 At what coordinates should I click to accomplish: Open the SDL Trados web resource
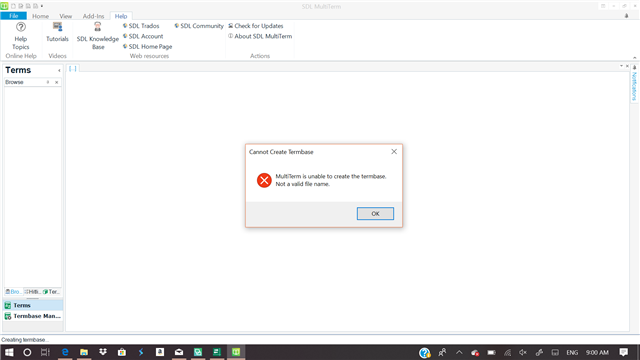[x=141, y=26]
